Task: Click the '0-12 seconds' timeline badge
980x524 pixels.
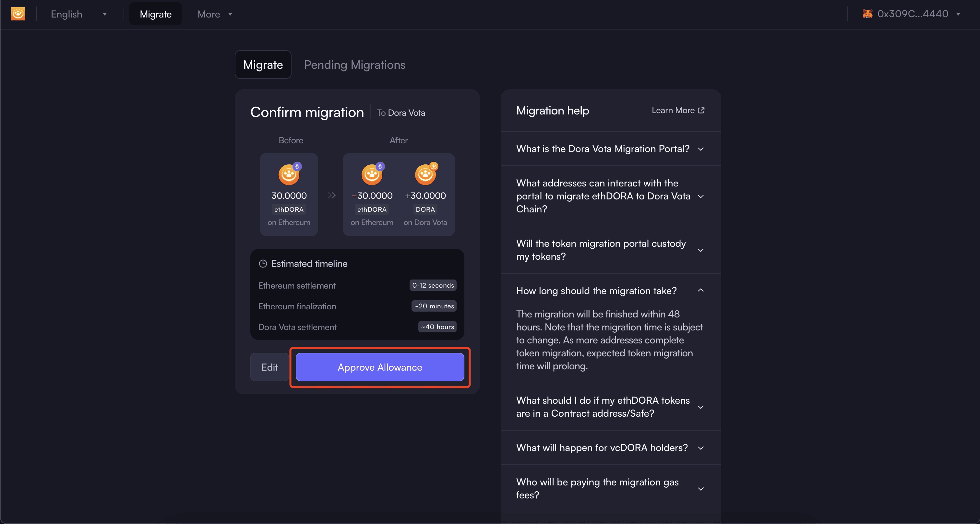Action: point(433,286)
